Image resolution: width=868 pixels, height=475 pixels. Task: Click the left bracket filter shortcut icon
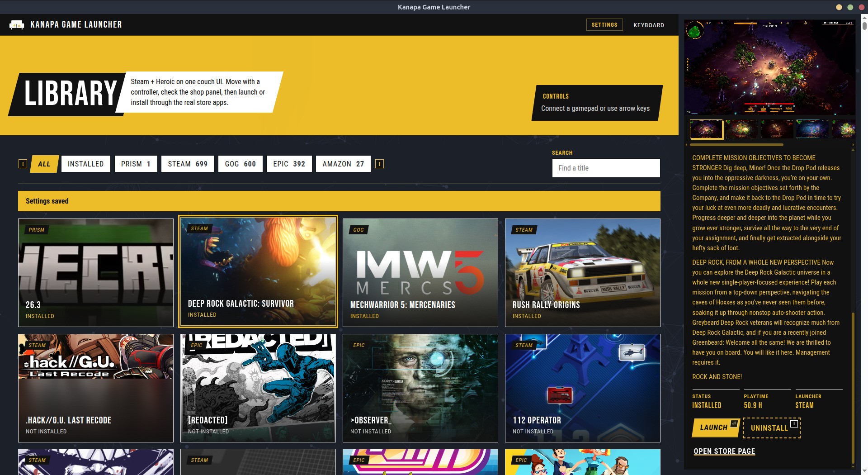[x=23, y=164]
